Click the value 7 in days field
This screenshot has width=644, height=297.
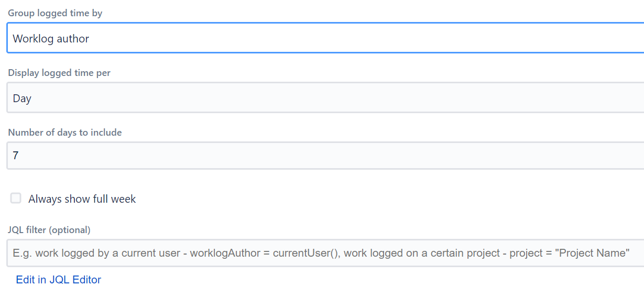click(16, 156)
